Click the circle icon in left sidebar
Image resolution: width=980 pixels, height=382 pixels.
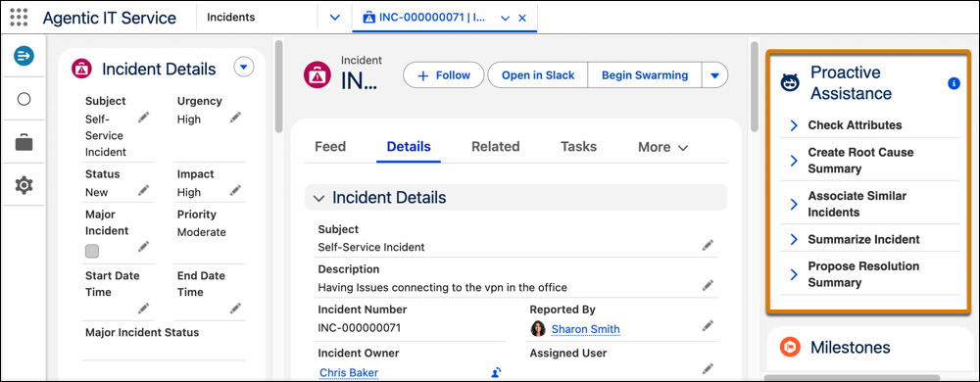coord(24,99)
